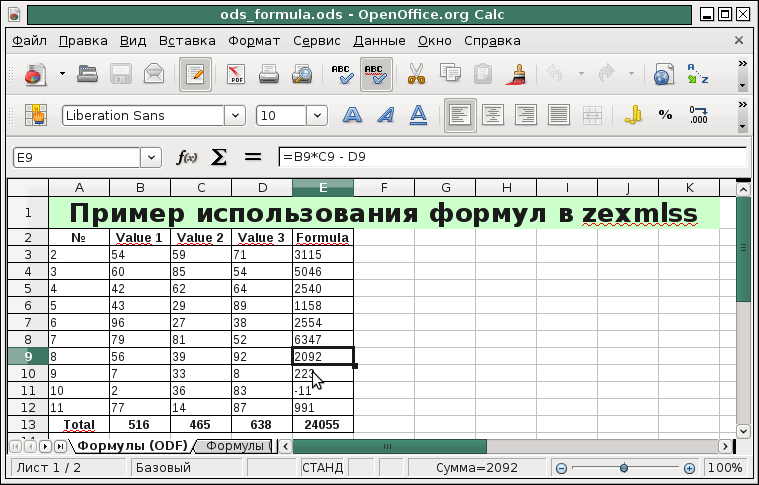The width and height of the screenshot is (759, 485).
Task: Toggle Edit file mode icon
Action: pos(195,74)
